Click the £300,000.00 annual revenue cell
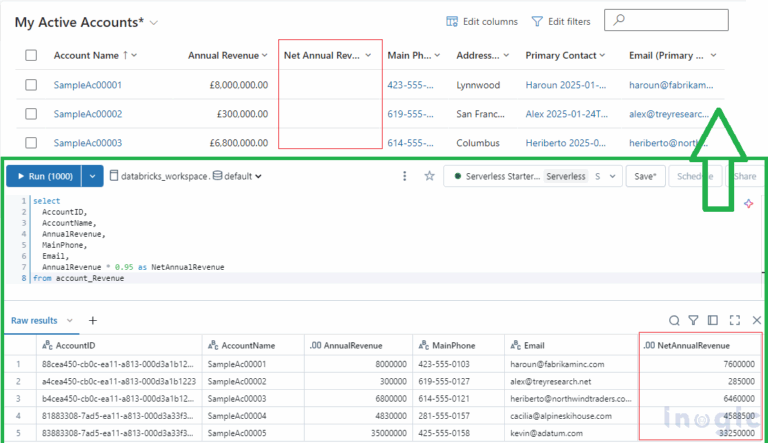 pyautogui.click(x=242, y=114)
